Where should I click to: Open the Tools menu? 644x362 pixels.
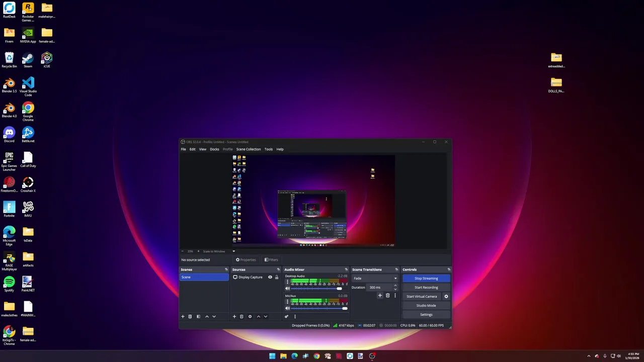tap(269, 149)
